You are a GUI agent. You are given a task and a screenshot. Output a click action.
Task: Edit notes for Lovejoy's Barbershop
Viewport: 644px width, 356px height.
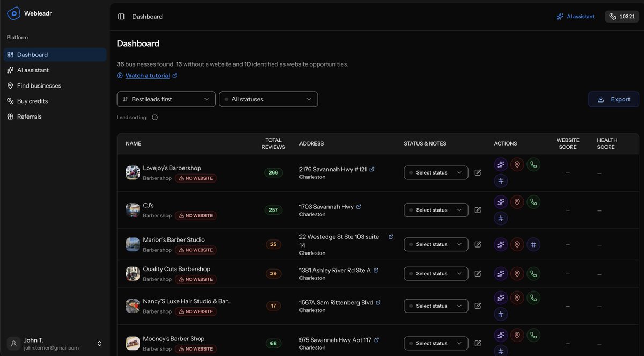pyautogui.click(x=478, y=173)
